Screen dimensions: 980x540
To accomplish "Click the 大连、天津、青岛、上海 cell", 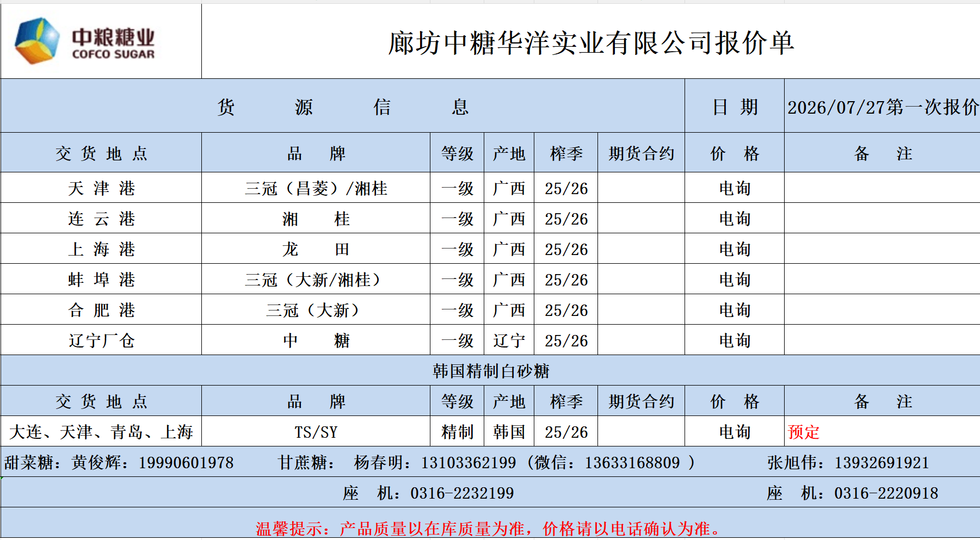I will point(101,432).
